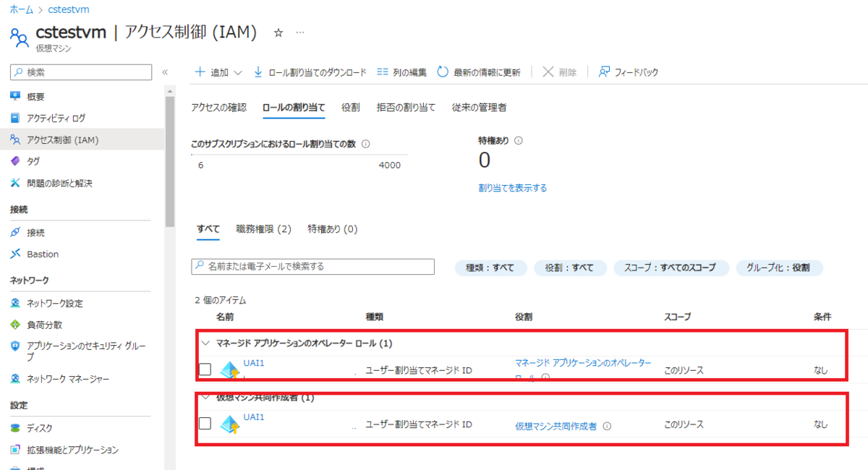Collapse マネージド アプリケーションのオペレーター ロール group

205,343
